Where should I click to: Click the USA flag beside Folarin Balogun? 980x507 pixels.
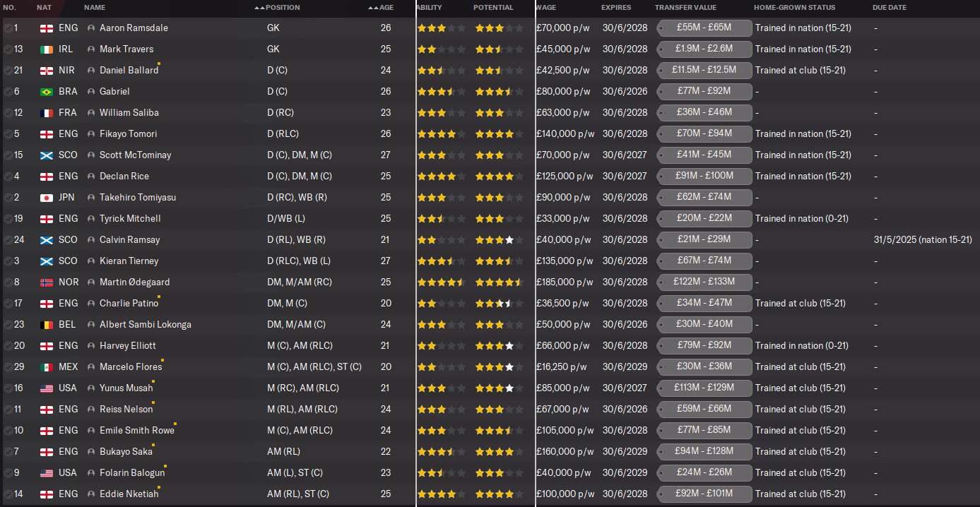(47, 473)
